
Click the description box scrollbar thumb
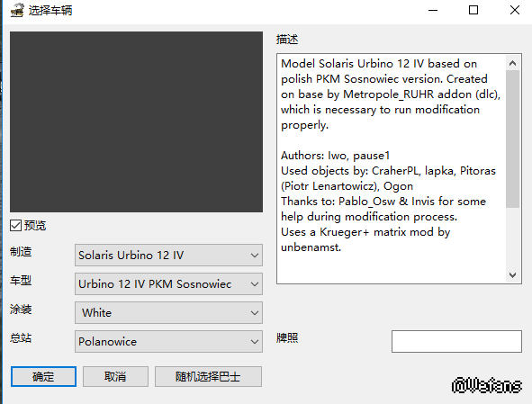(x=513, y=139)
